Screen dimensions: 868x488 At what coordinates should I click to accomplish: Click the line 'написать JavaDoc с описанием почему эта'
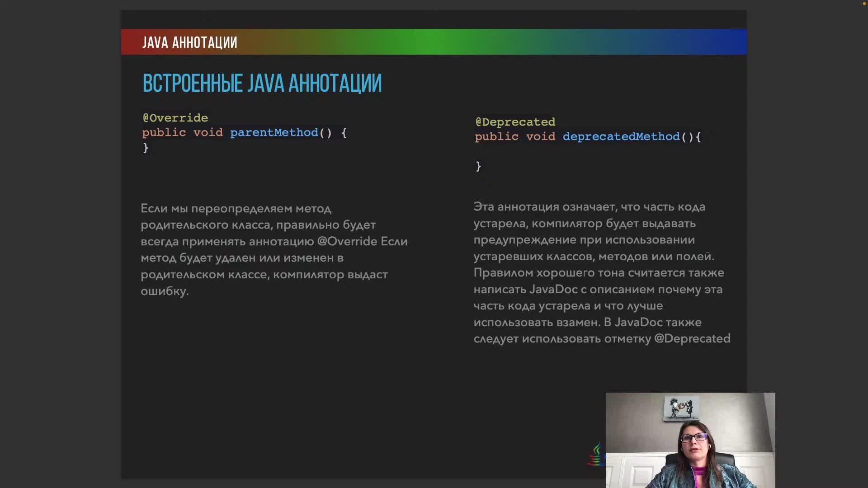(x=598, y=289)
